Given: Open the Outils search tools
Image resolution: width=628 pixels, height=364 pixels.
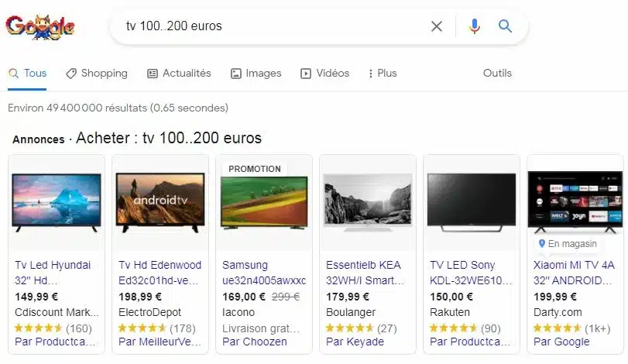Looking at the screenshot, I should coord(497,74).
